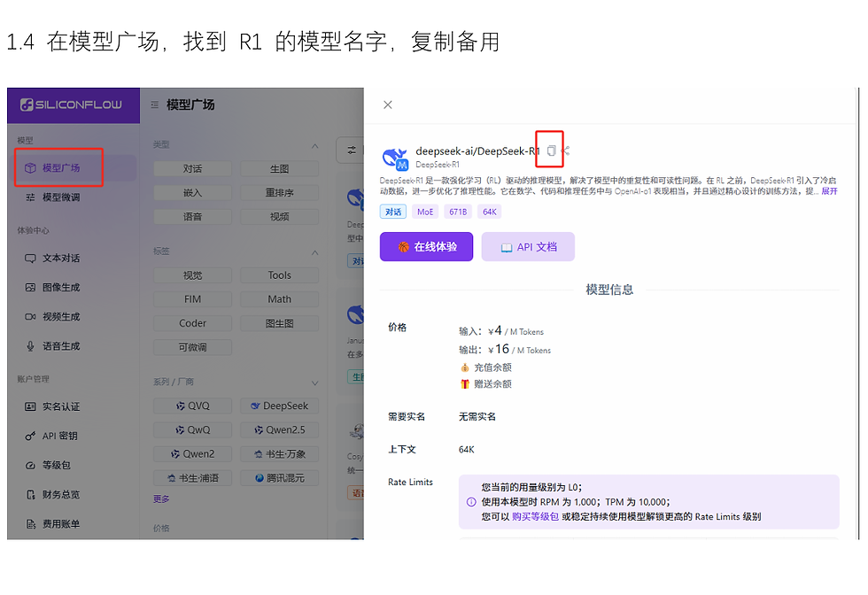Image resolution: width=868 pixels, height=595 pixels.
Task: Select the Tools tag filter
Action: pos(280,275)
